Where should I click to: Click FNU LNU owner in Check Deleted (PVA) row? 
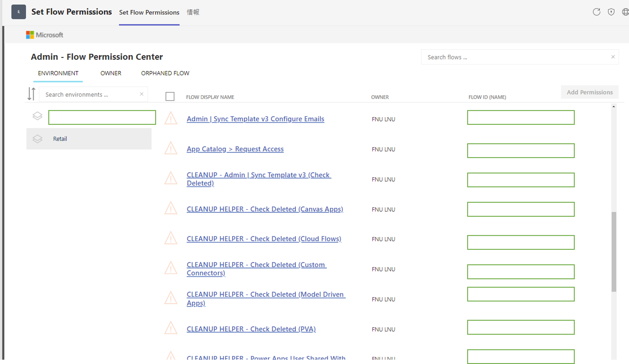point(383,329)
